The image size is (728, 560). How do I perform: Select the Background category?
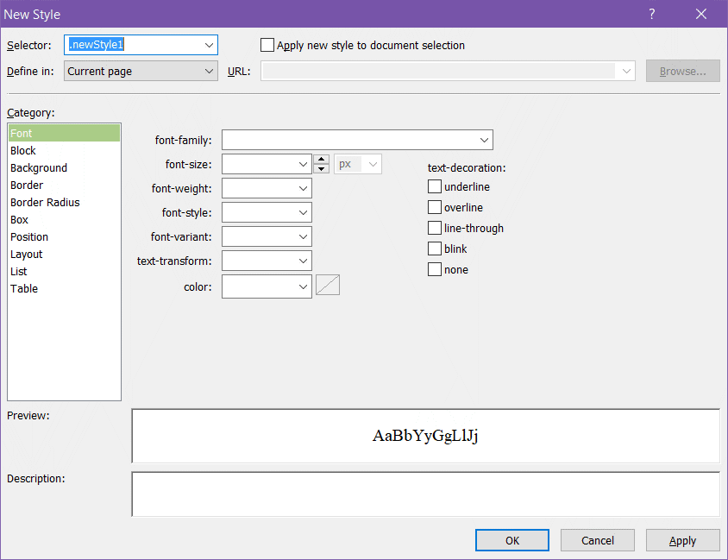39,168
